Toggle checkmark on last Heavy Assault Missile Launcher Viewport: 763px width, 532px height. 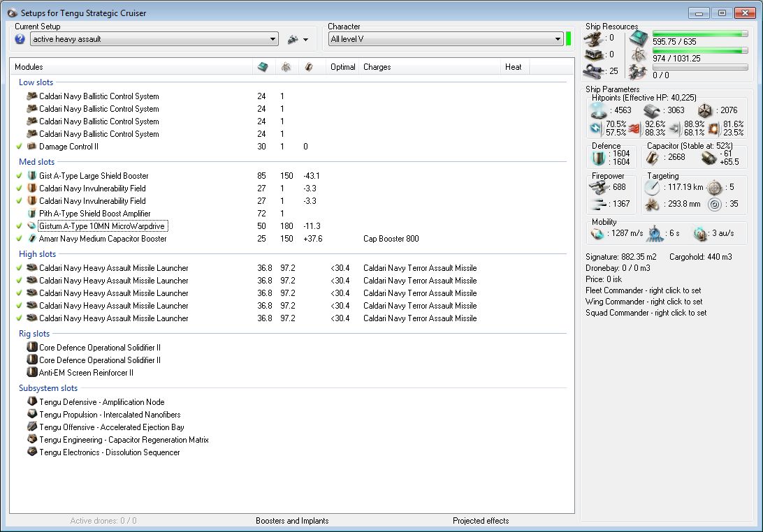pyautogui.click(x=19, y=318)
